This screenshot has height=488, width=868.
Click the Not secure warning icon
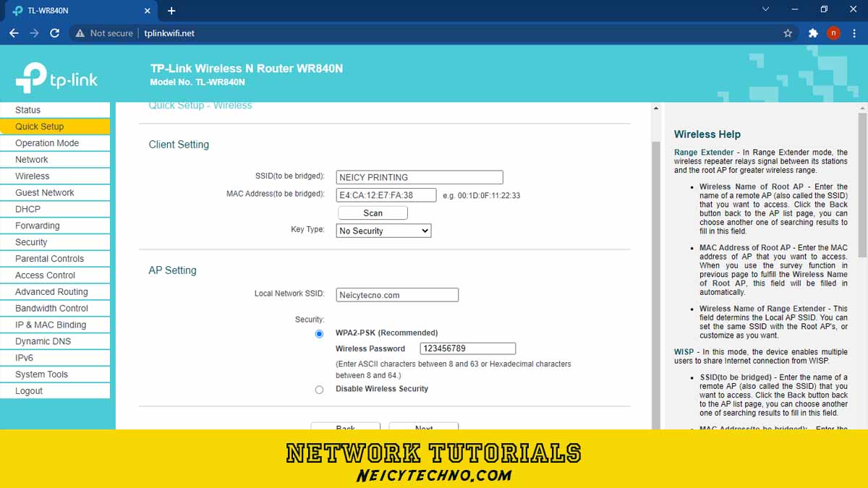(x=80, y=33)
